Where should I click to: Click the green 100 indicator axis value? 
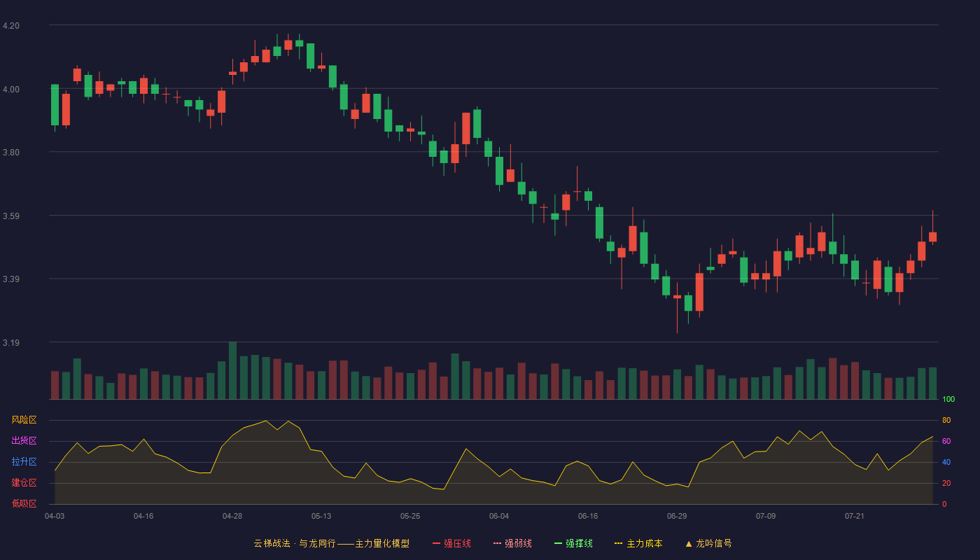click(948, 400)
